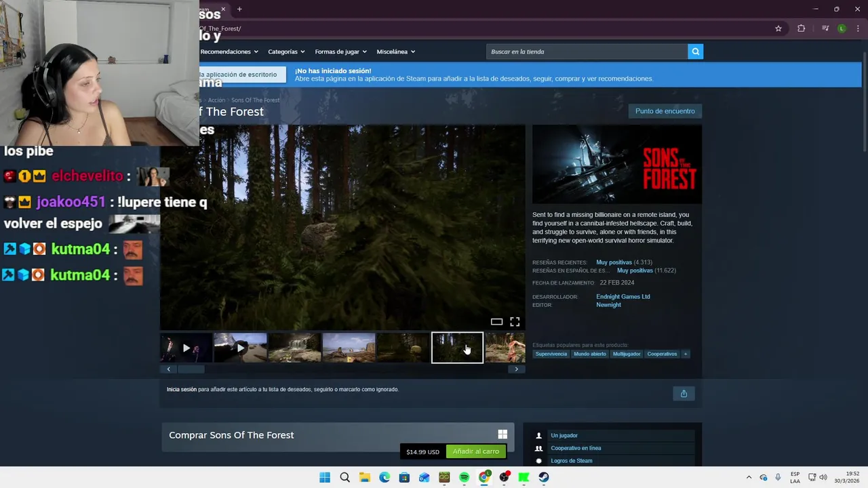Screen dimensions: 868x488
Task: Expand more popular tags with plus
Action: 686,354
